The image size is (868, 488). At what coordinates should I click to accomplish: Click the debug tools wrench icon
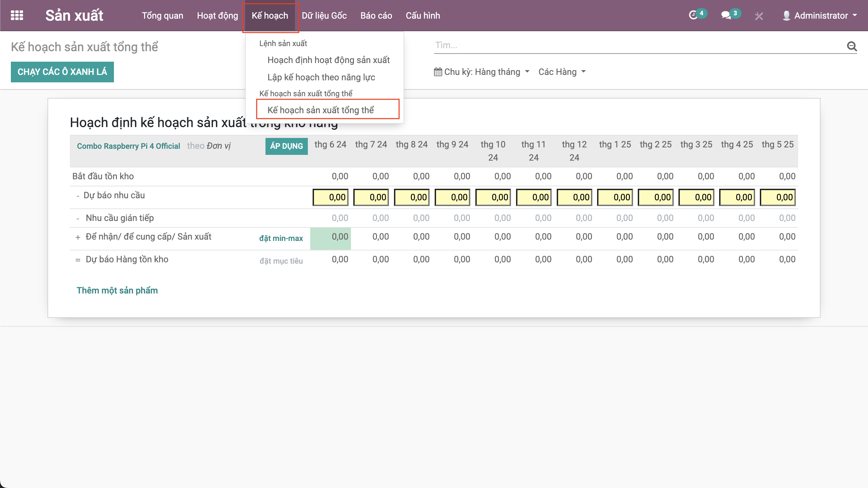click(x=759, y=16)
